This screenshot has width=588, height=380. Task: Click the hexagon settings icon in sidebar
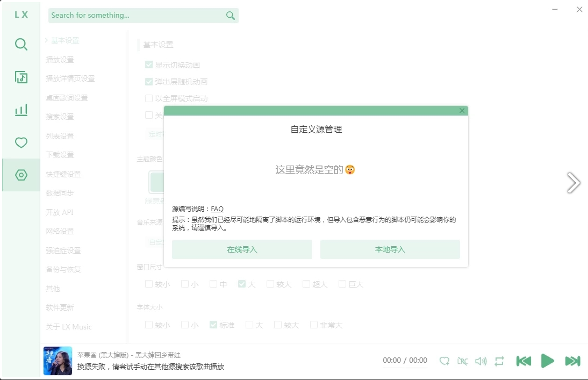tap(21, 175)
